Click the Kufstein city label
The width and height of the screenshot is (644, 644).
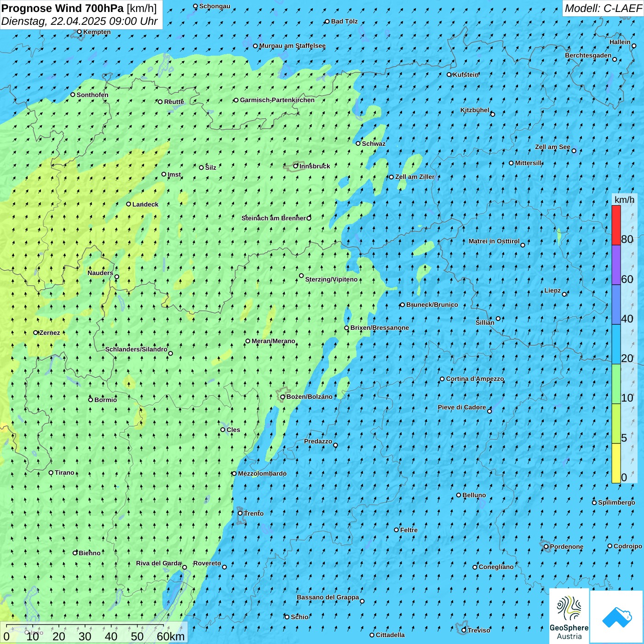pos(466,75)
